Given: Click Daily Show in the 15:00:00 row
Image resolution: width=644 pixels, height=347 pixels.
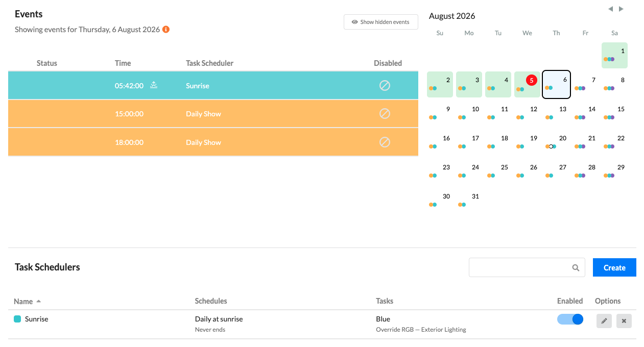Looking at the screenshot, I should coord(203,114).
